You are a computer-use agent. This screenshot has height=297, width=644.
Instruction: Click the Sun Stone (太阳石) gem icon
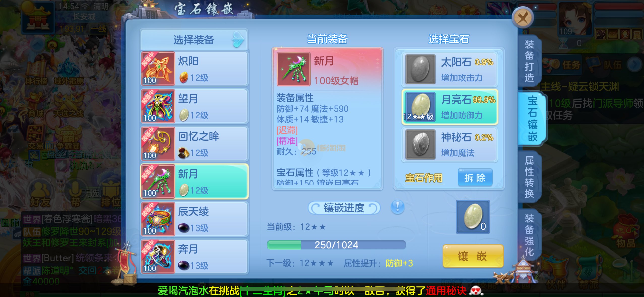pos(420,69)
